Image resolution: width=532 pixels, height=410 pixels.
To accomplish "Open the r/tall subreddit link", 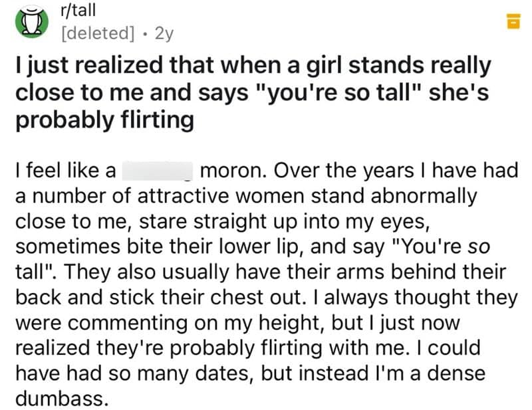I will click(x=78, y=10).
